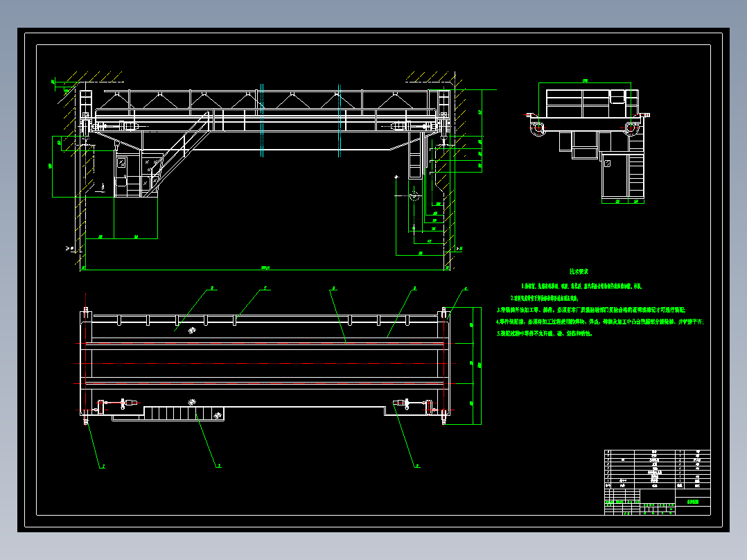Pick the parts list table above the title block
The height and width of the screenshot is (560, 747).
tap(658, 469)
